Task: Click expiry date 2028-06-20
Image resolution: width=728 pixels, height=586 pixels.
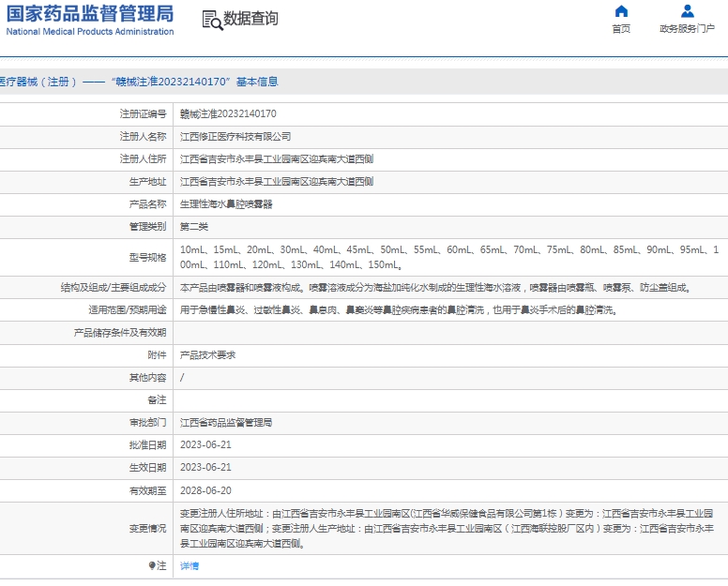Action: (205, 490)
